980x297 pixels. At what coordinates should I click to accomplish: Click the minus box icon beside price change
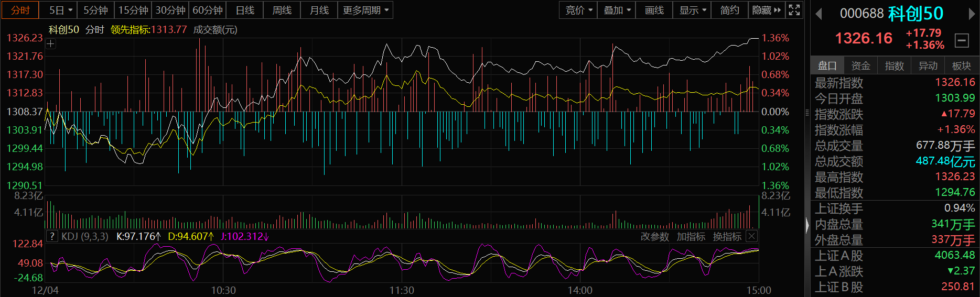pos(962,40)
